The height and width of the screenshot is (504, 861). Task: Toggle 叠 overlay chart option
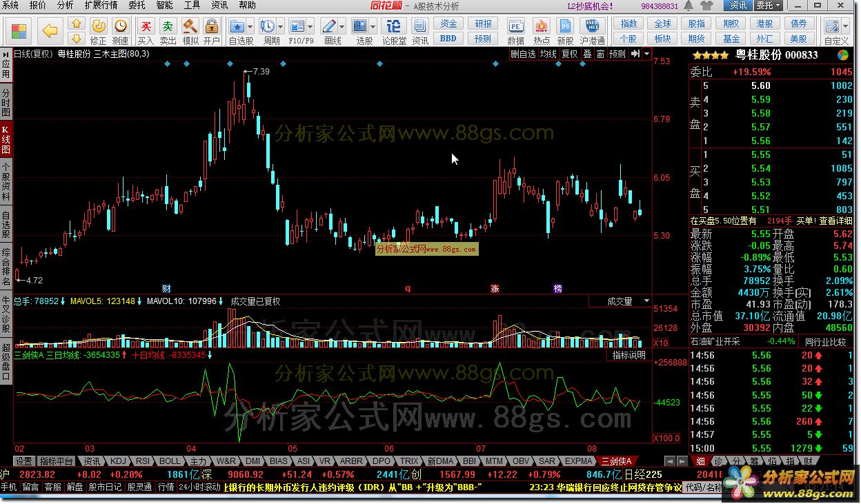click(587, 54)
